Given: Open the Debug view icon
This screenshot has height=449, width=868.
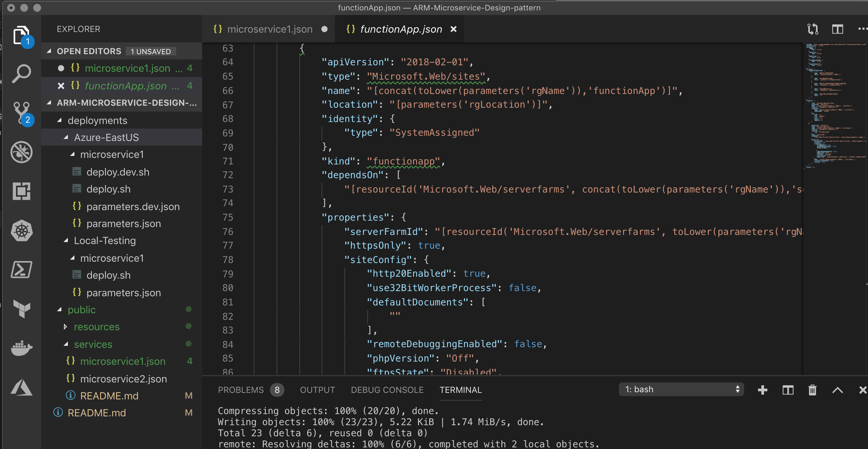Looking at the screenshot, I should [22, 152].
